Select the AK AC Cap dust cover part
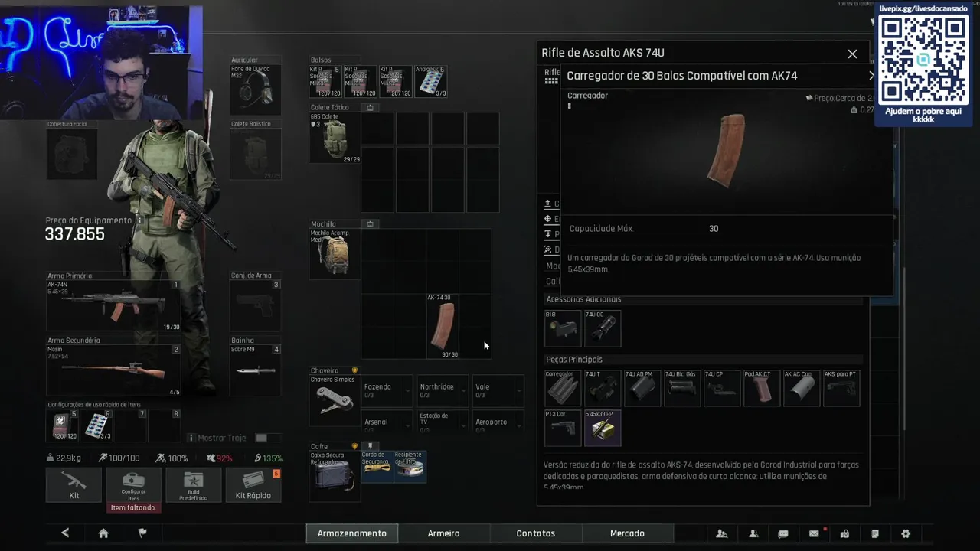The width and height of the screenshot is (980, 551). (801, 388)
